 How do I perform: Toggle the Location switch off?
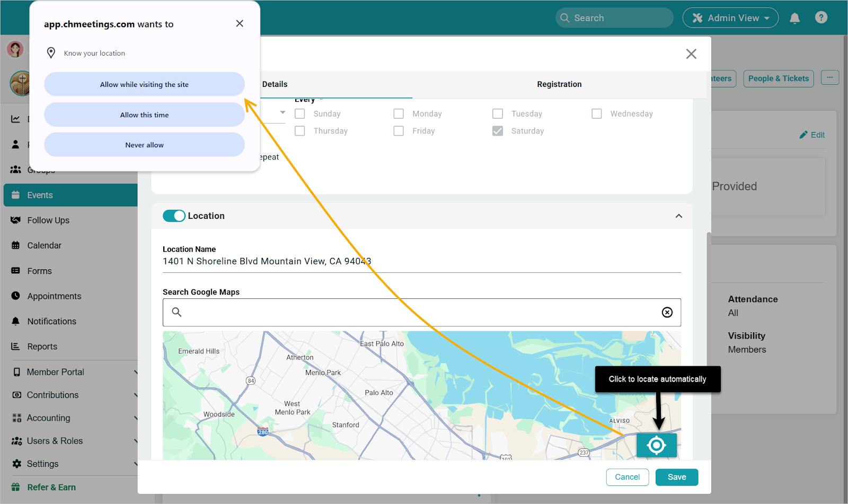pyautogui.click(x=174, y=216)
